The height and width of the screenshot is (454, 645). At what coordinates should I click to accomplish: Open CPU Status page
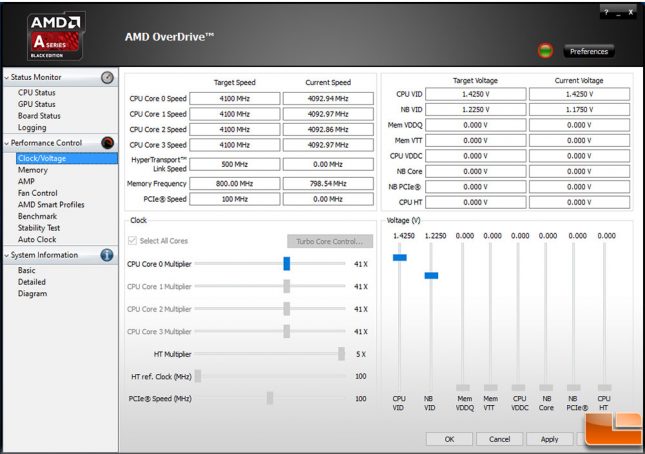click(37, 93)
